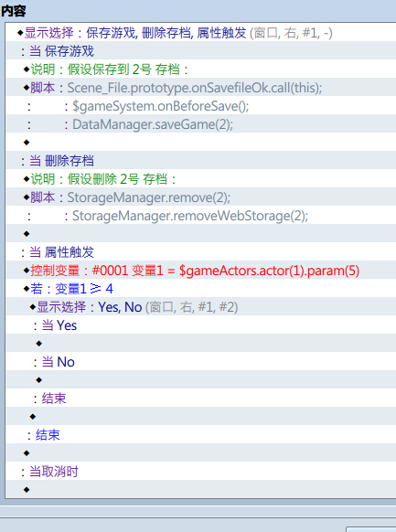Image resolution: width=396 pixels, height=532 pixels.
Task: Select the '当 保存游戏' branch row
Action: pyautogui.click(x=201, y=51)
